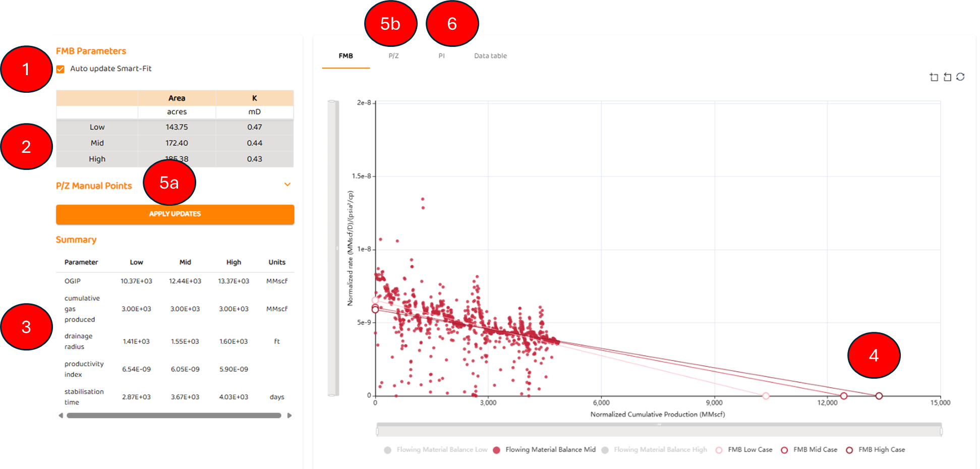Uncheck Auto update Smart-Fit checkbox

click(x=61, y=69)
